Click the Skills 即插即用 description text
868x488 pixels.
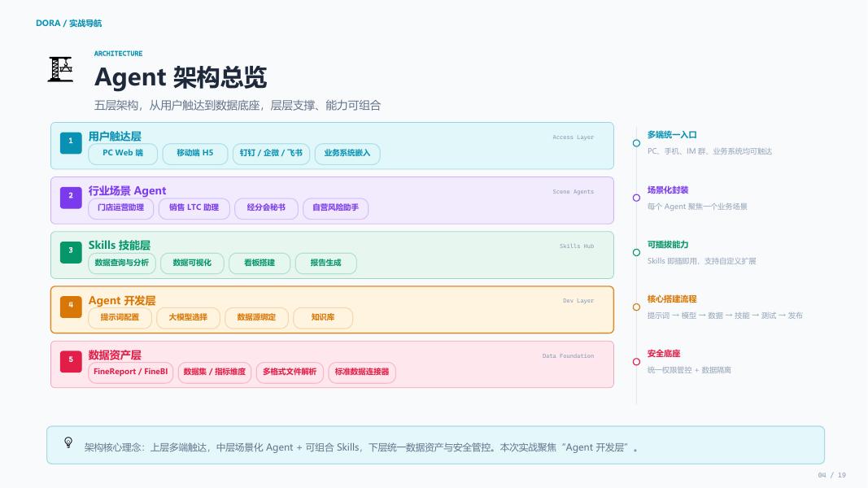coord(701,261)
